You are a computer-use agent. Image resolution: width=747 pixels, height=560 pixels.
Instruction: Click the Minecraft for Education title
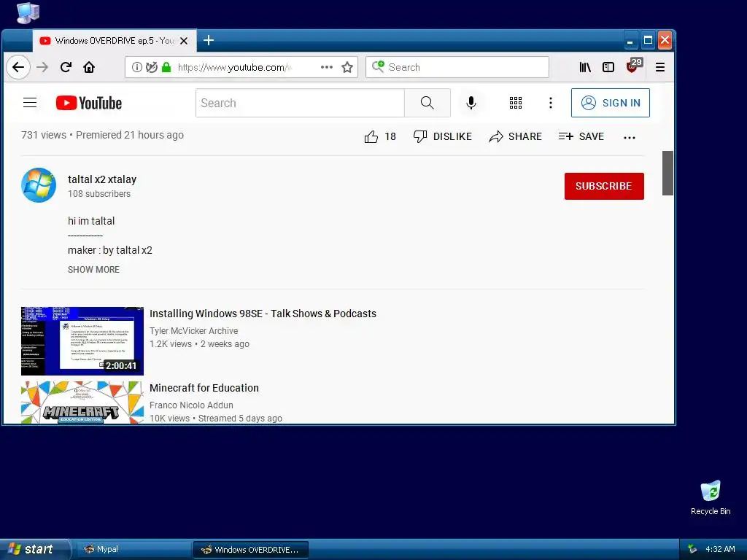(x=204, y=388)
